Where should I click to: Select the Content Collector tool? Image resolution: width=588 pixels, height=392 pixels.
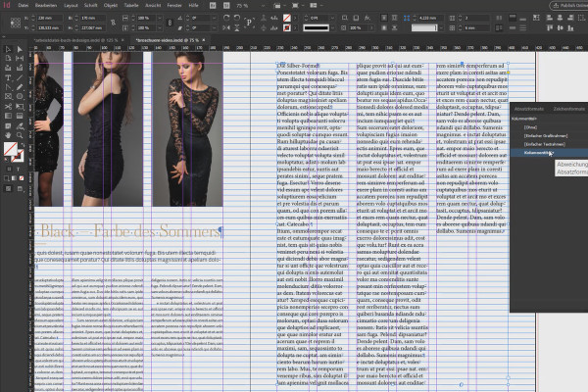[x=8, y=68]
